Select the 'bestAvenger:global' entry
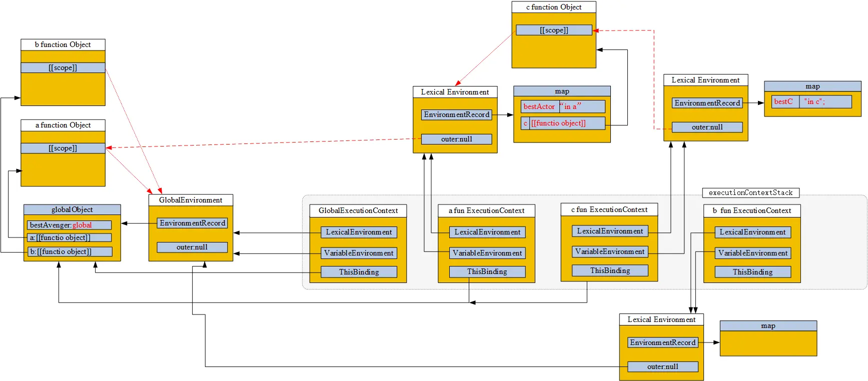Screen dimensions: 868x381 (x=69, y=225)
